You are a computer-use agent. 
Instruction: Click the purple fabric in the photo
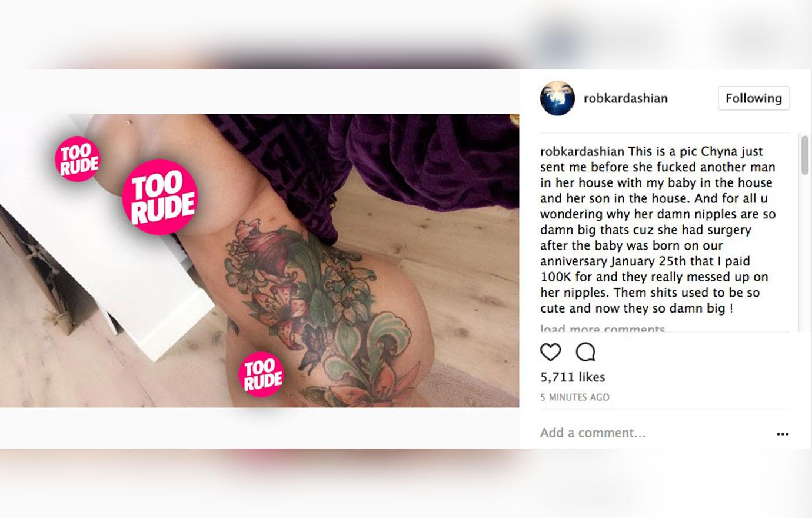365,153
